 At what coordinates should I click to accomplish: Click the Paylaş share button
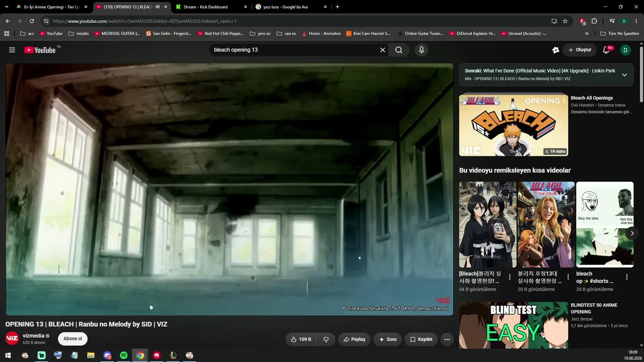pyautogui.click(x=354, y=339)
